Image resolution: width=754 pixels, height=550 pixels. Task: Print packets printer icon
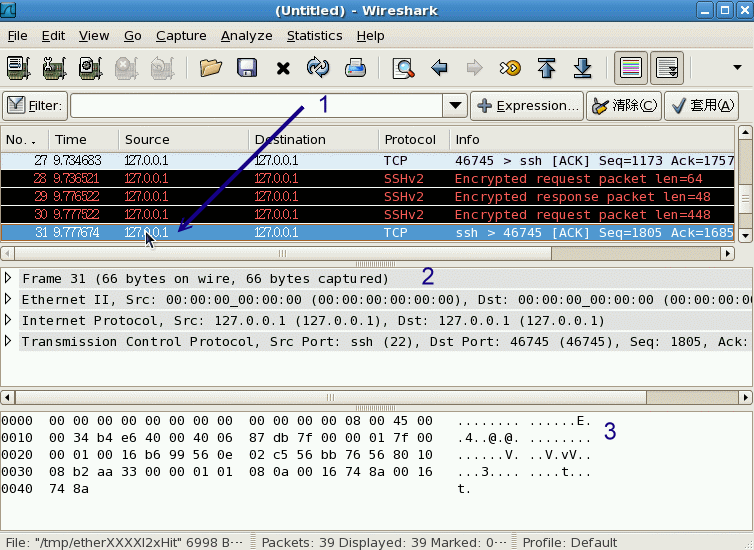(x=355, y=68)
